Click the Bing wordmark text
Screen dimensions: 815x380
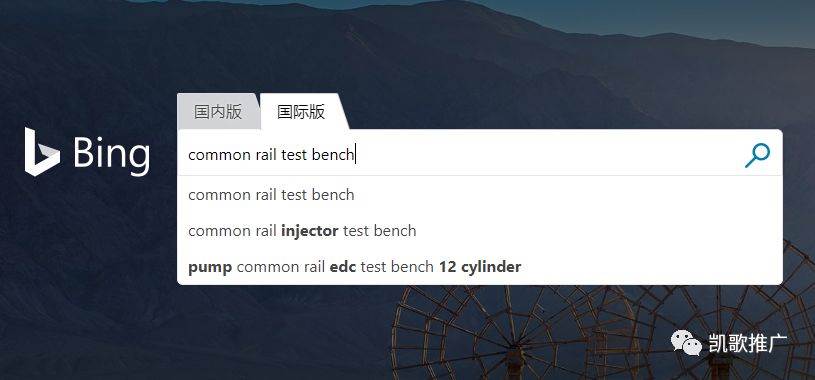tap(111, 154)
